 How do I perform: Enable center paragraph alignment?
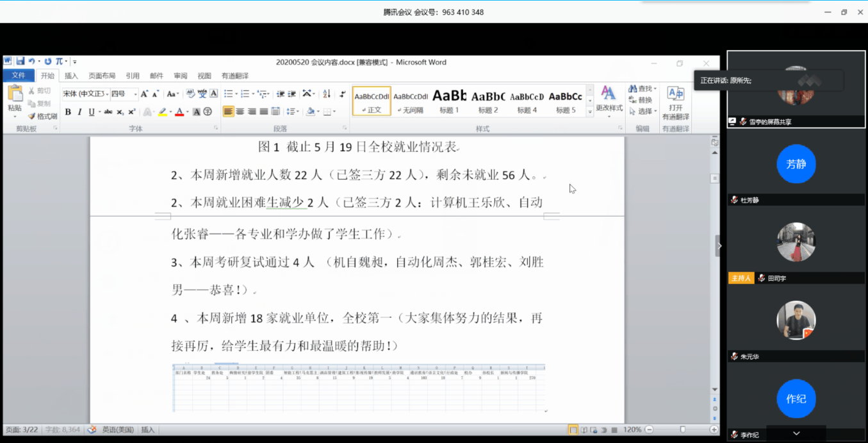coord(240,112)
